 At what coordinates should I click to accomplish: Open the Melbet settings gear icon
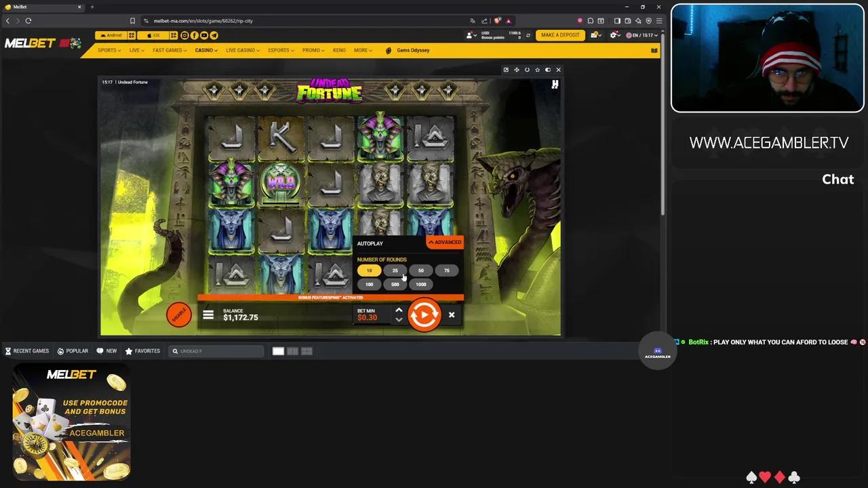pos(614,35)
